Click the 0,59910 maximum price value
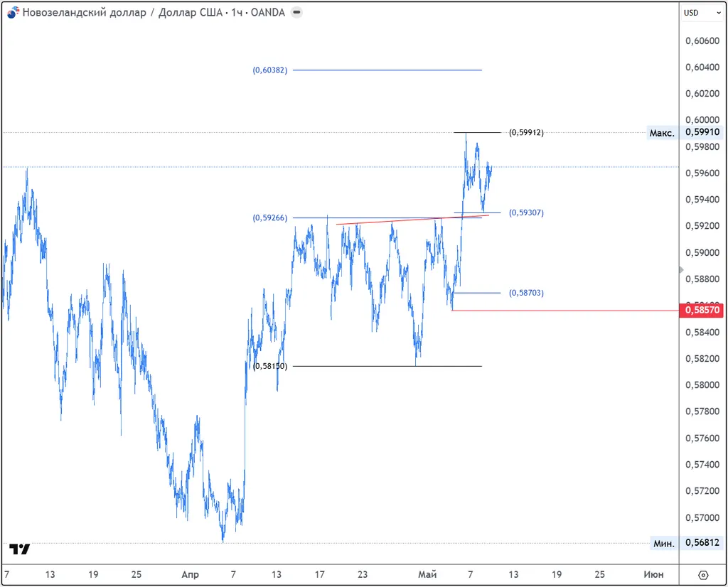The image size is (728, 587). point(702,132)
